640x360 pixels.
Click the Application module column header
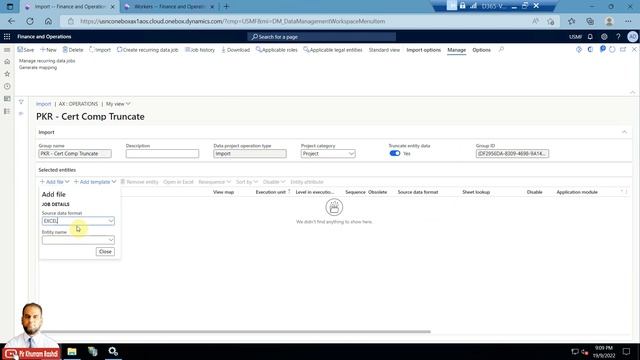577,192
